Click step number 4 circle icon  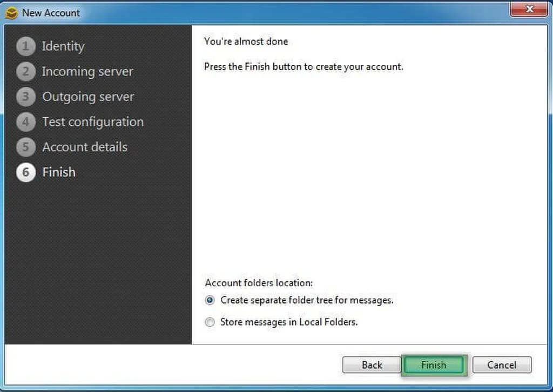26,122
